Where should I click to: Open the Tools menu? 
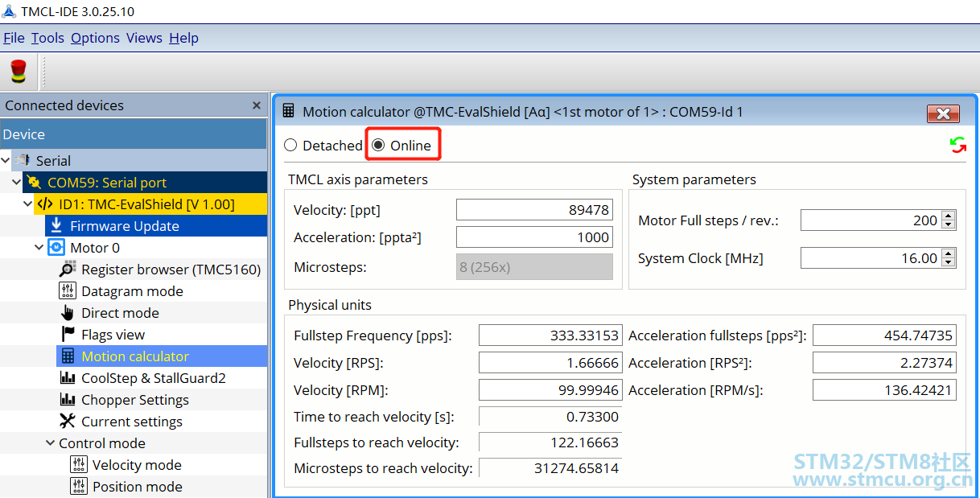pos(47,38)
